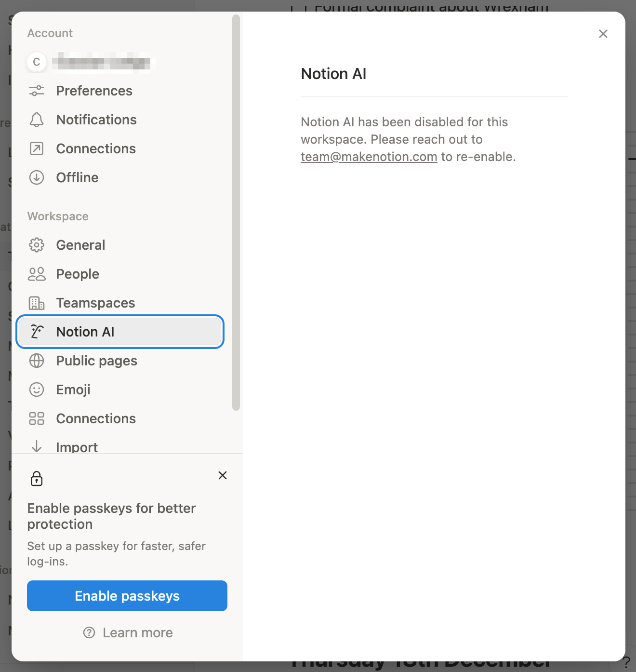Click the Notifications bell icon
This screenshot has width=636, height=672.
[37, 120]
